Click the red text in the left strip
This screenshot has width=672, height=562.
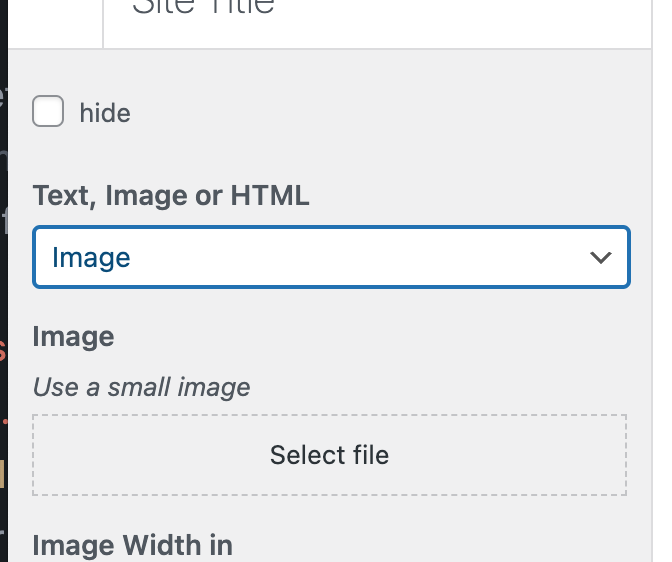[x=3, y=350]
